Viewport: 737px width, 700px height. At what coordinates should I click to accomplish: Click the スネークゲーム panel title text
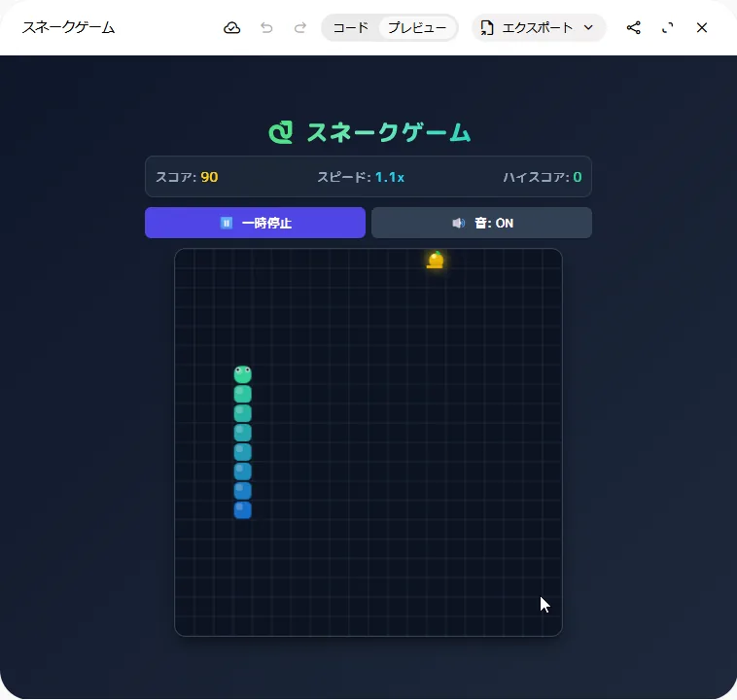coord(69,28)
